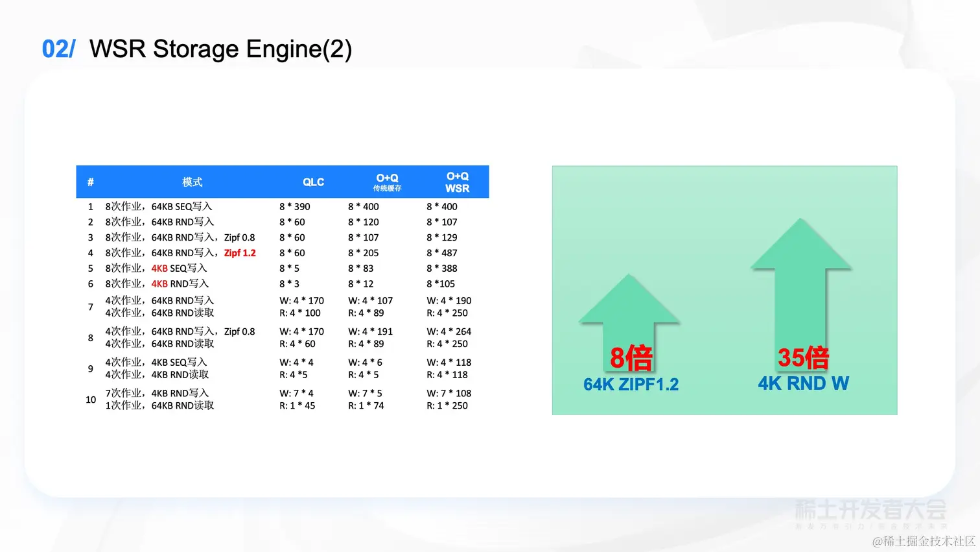The width and height of the screenshot is (980, 552).
Task: Click the "O+Q 传统缓存" column header
Action: [x=387, y=182]
